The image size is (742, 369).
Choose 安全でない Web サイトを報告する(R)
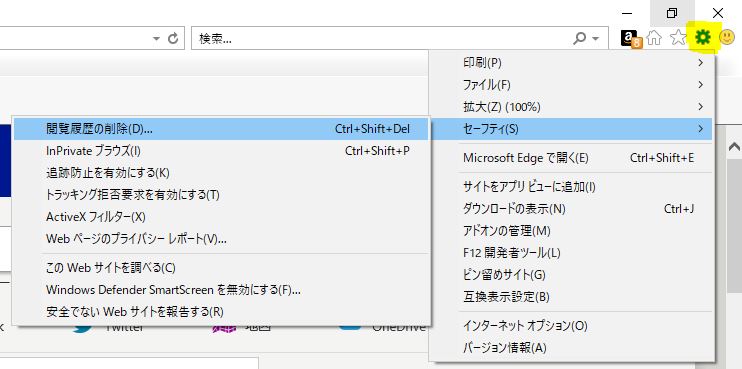(221, 312)
